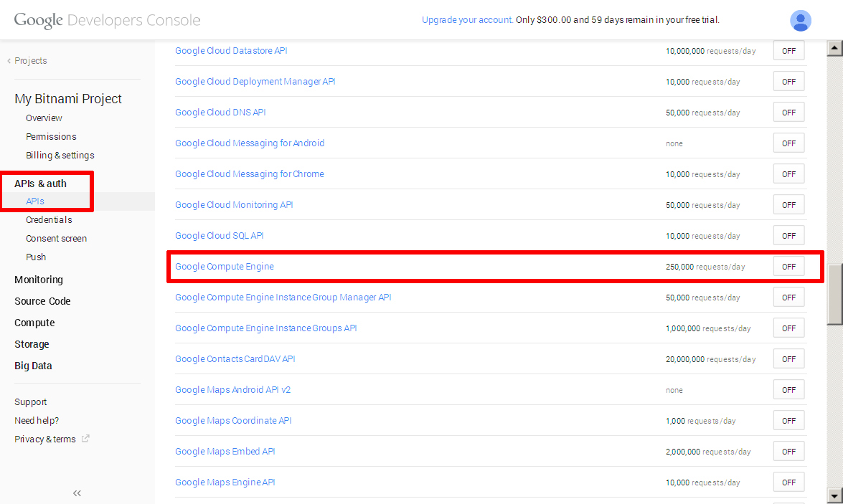Expand the Compute sidebar section
The height and width of the screenshot is (504, 843).
click(34, 323)
